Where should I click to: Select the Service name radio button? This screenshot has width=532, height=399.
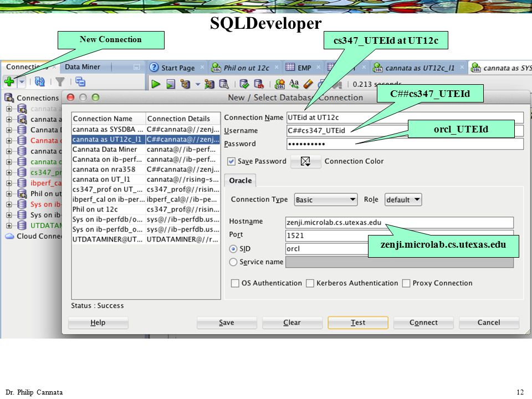[233, 262]
